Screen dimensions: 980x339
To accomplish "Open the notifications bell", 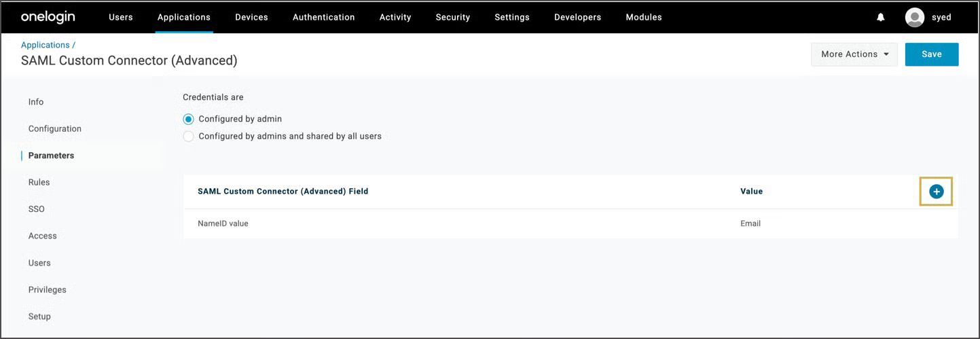I will [x=881, y=18].
